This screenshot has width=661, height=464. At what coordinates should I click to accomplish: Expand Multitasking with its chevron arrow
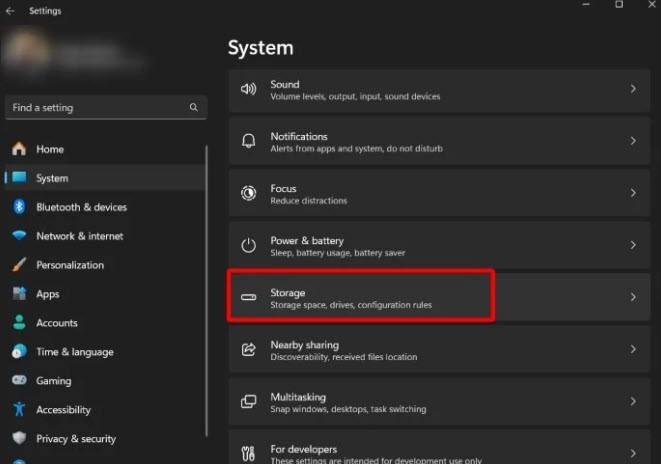pos(633,401)
